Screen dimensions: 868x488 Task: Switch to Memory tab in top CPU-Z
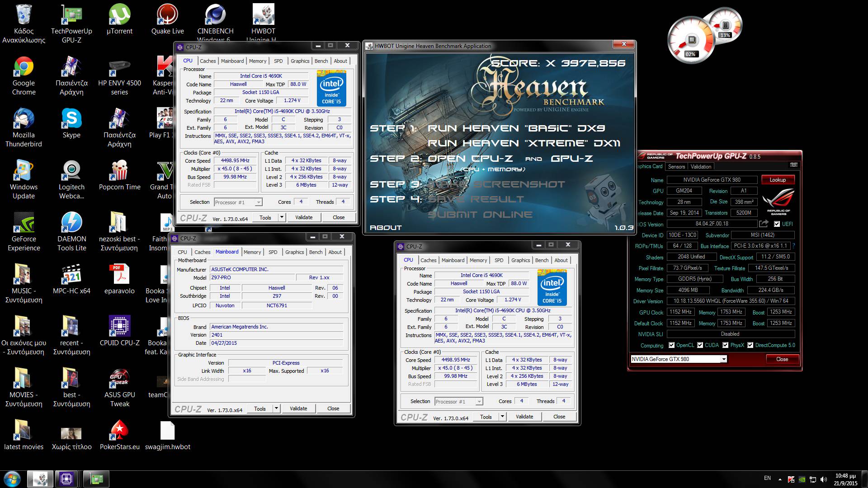(258, 61)
